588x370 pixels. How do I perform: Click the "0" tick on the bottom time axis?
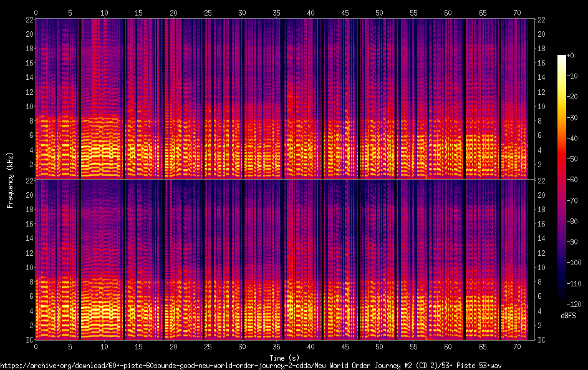(x=36, y=347)
